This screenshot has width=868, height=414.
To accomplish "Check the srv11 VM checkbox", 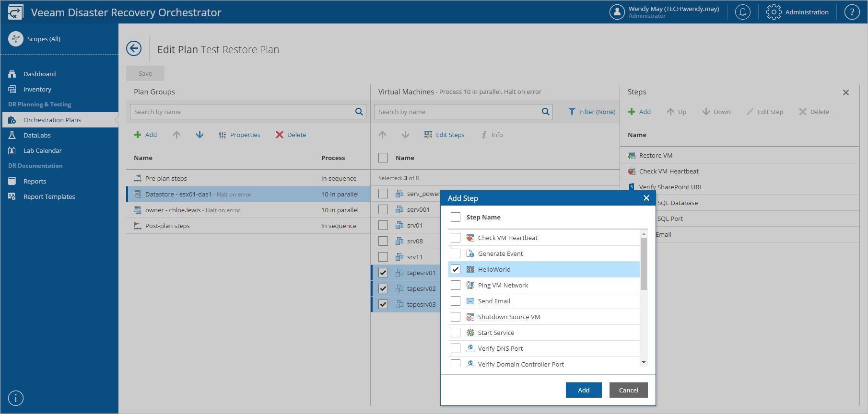I will pyautogui.click(x=383, y=257).
